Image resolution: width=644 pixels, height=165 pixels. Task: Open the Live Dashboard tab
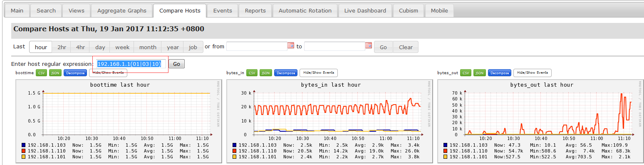[365, 10]
